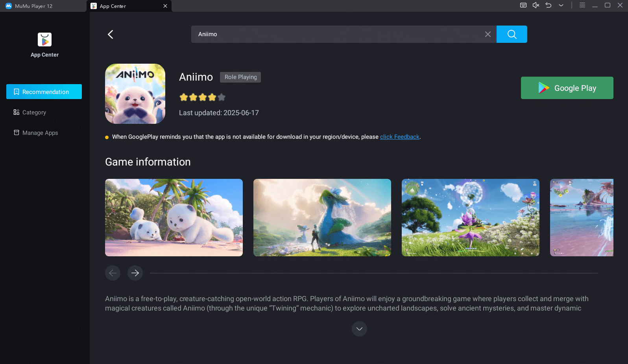Open Aniimo in Google Play
Viewport: 628px width, 364px height.
(x=567, y=88)
